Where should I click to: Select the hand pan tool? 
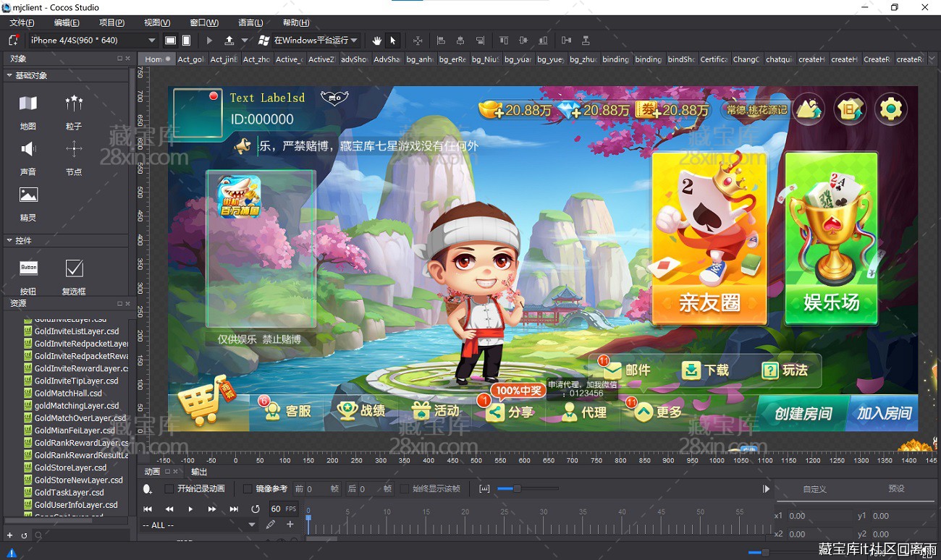pyautogui.click(x=376, y=41)
